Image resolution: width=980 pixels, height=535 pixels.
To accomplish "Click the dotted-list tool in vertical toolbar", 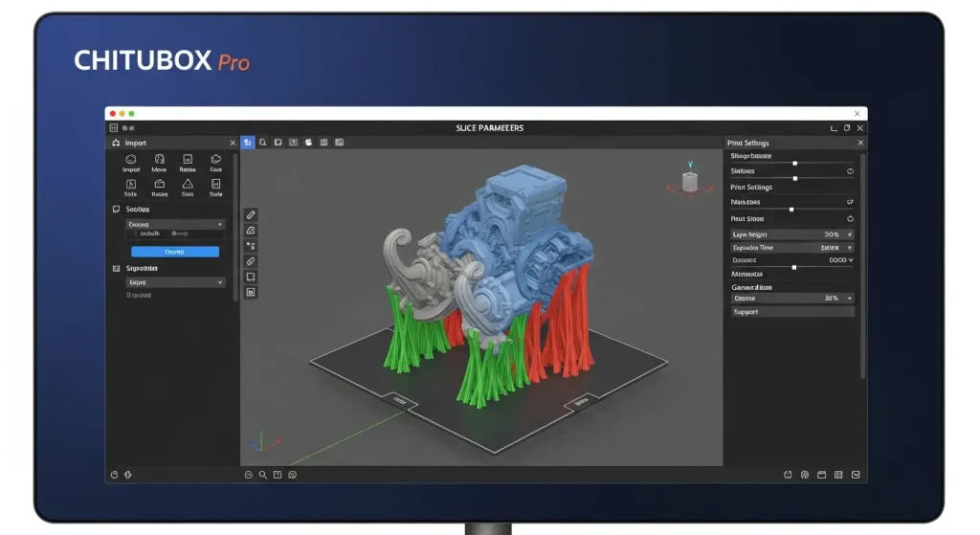I will (x=251, y=246).
